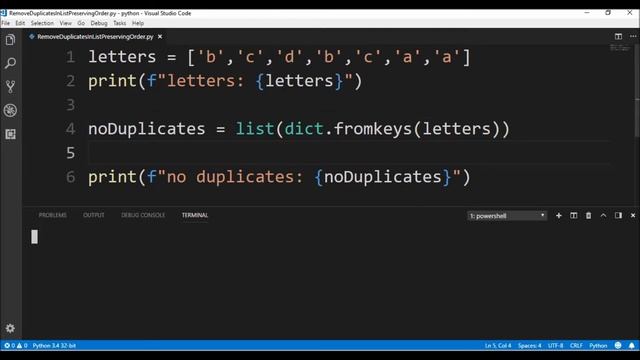The height and width of the screenshot is (360, 640).
Task: Close the RemoveDuplicatesInListPreservingOrder.py tab
Action: (x=160, y=37)
